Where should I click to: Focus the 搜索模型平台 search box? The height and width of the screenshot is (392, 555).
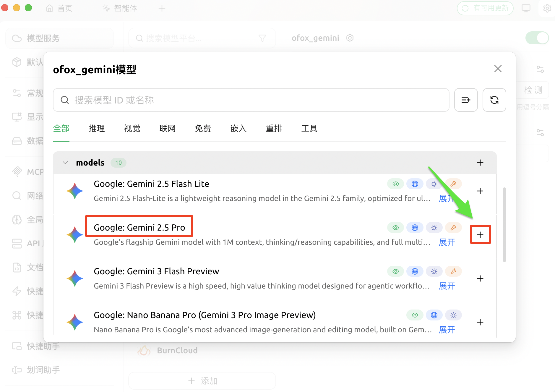202,38
